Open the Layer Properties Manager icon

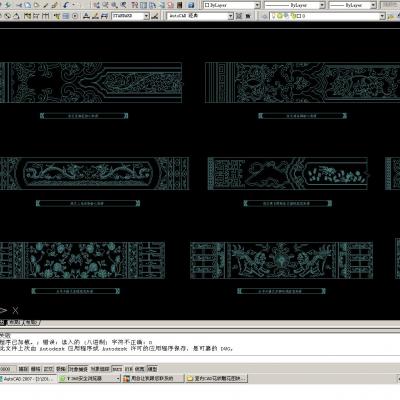pos(264,16)
